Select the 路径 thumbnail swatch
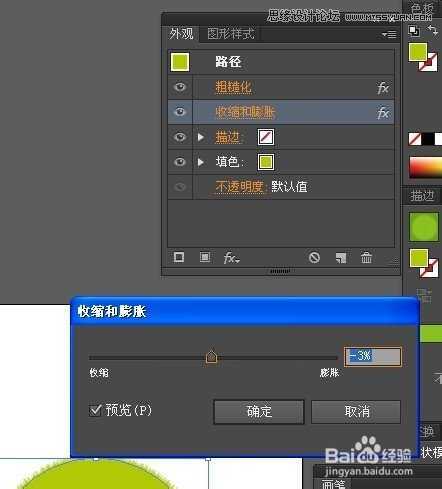The width and height of the screenshot is (442, 489). 180,62
